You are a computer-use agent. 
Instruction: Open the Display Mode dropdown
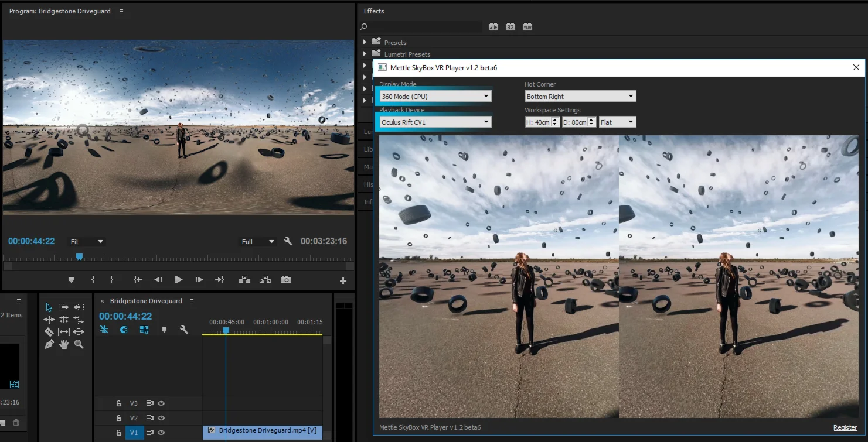(x=435, y=97)
